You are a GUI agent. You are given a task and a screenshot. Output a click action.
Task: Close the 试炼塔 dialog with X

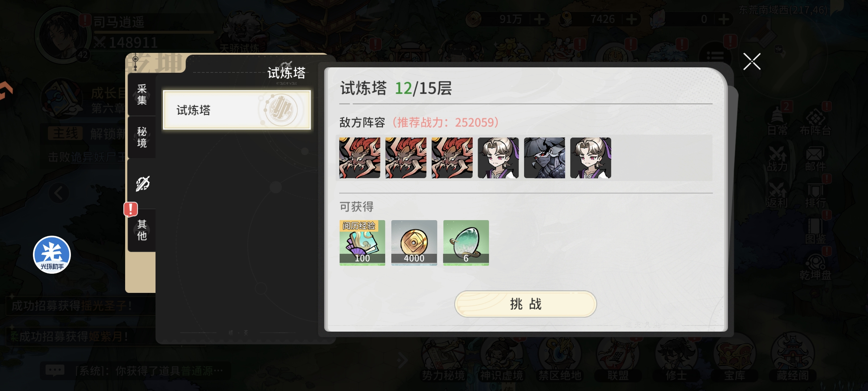pos(752,62)
